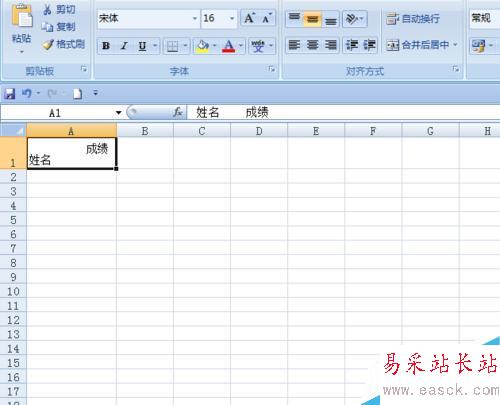500x405 pixels.
Task: Open the font color dropdown arrow
Action: pyautogui.click(x=241, y=46)
